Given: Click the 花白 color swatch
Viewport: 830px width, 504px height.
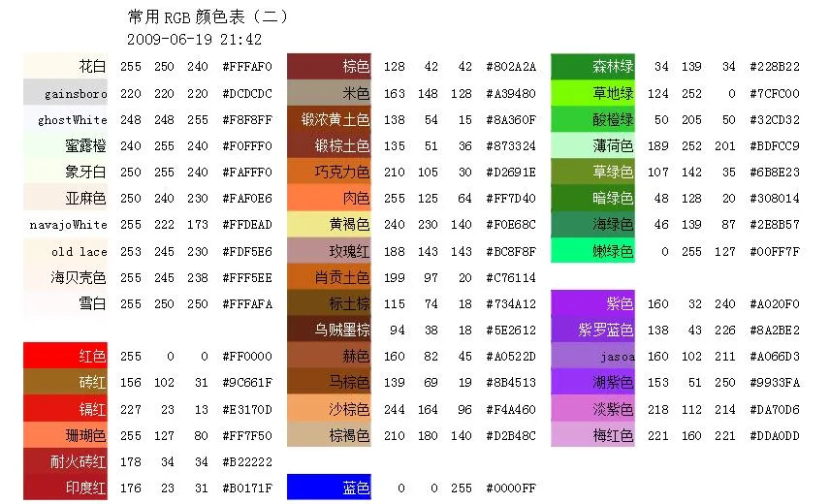Looking at the screenshot, I should [65, 66].
